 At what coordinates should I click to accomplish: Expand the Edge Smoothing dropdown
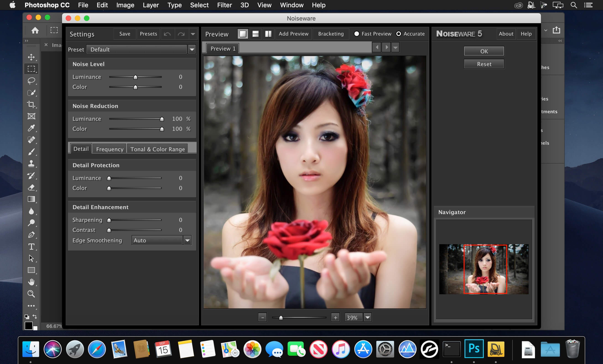click(187, 241)
